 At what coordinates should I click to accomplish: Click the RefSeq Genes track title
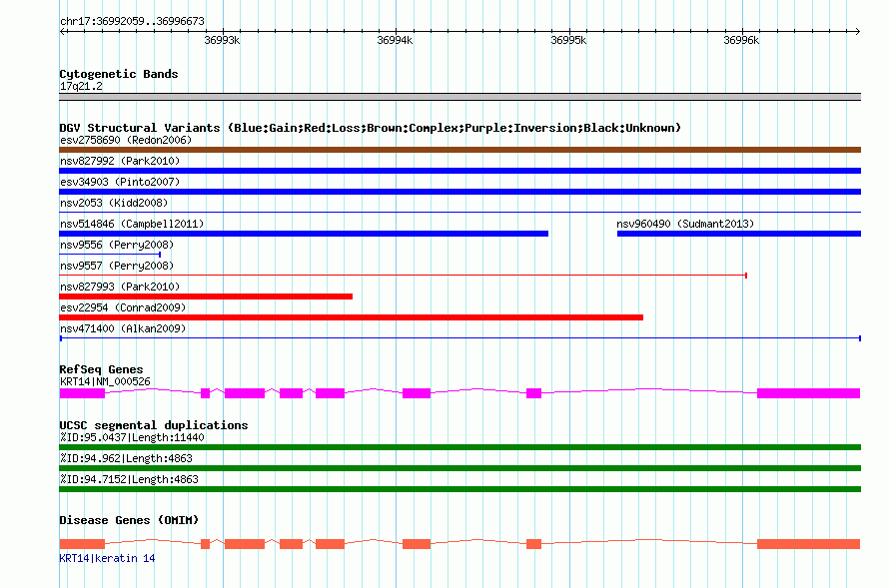[x=101, y=369]
